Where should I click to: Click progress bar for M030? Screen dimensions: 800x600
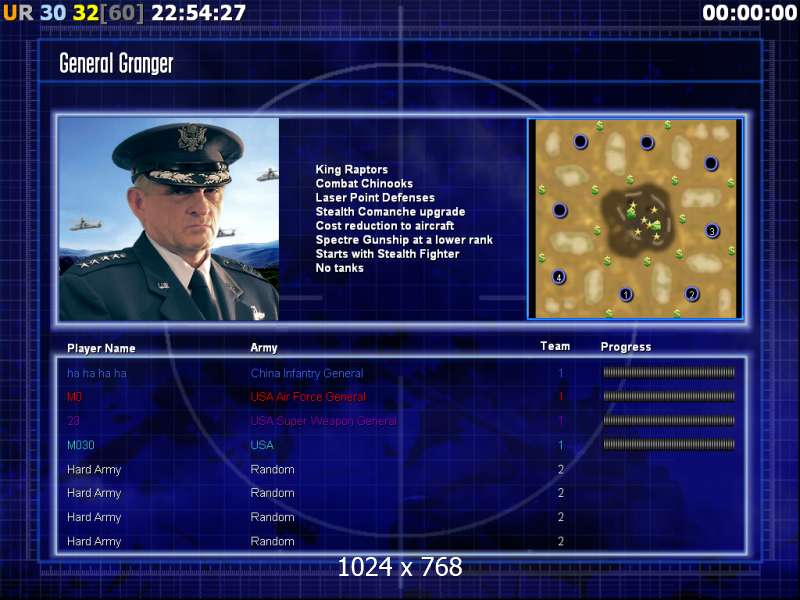(669, 444)
